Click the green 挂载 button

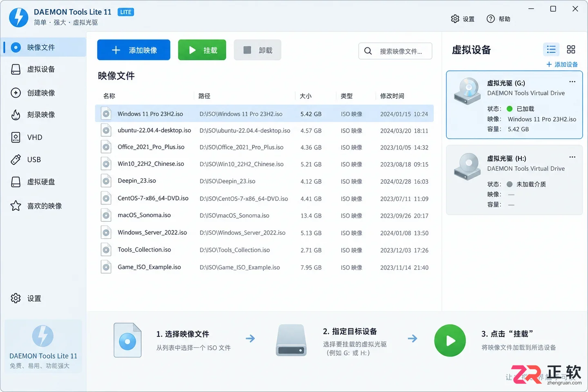point(202,50)
